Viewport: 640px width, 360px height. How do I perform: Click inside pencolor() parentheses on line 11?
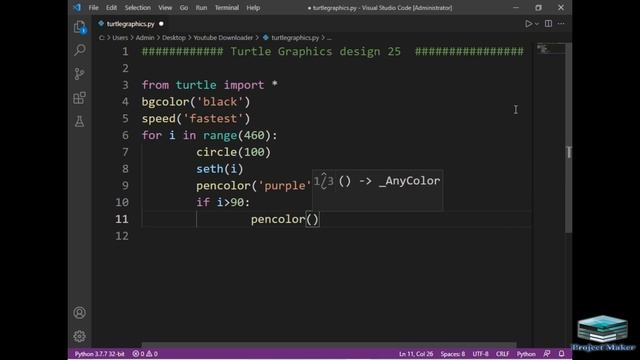pos(312,219)
